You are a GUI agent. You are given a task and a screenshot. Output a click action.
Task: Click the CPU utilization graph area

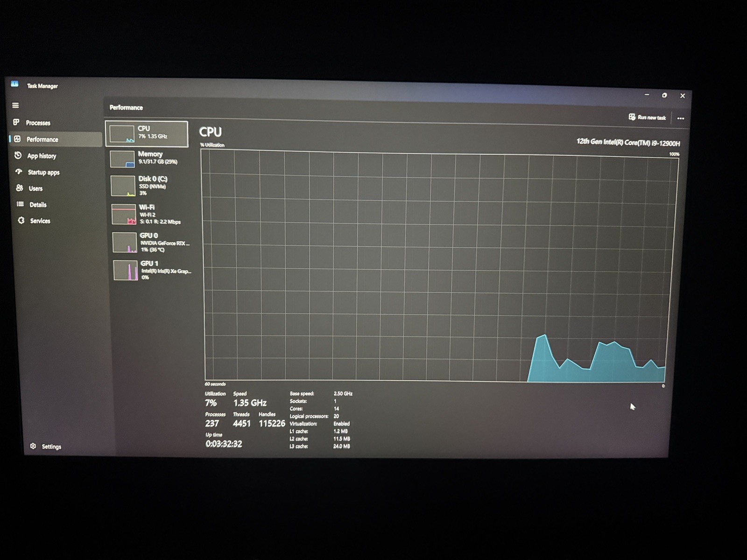(439, 266)
